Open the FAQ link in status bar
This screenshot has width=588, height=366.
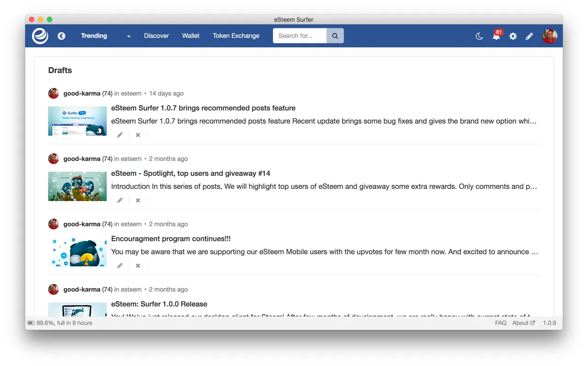[x=501, y=323]
